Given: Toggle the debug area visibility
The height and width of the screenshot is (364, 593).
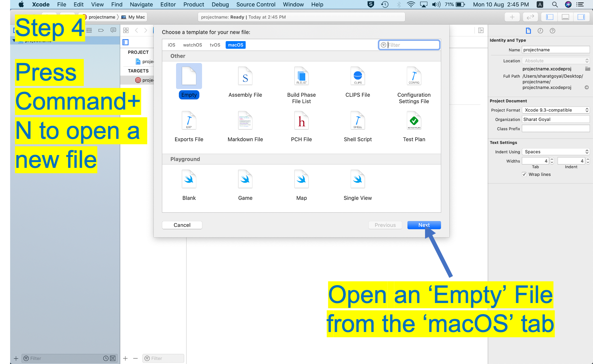Looking at the screenshot, I should click(566, 17).
